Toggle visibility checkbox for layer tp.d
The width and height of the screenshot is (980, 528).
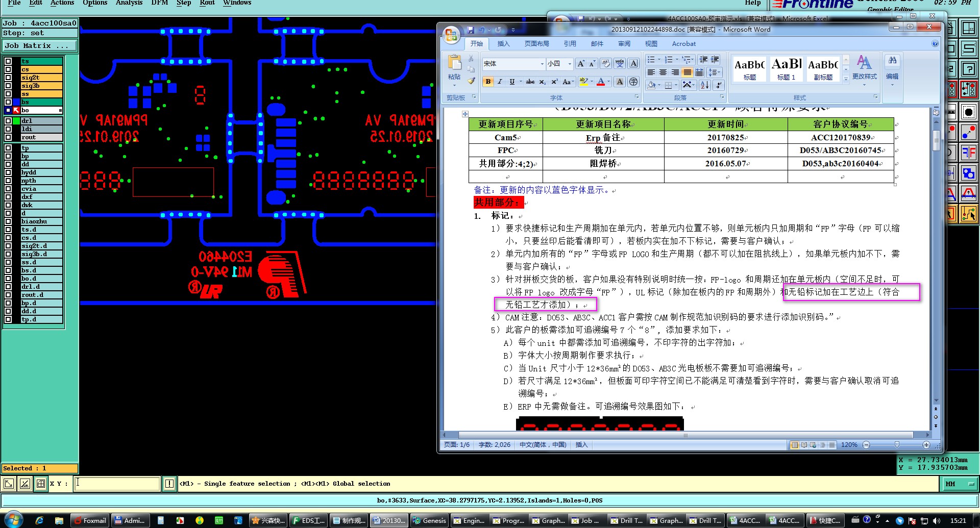pos(8,319)
